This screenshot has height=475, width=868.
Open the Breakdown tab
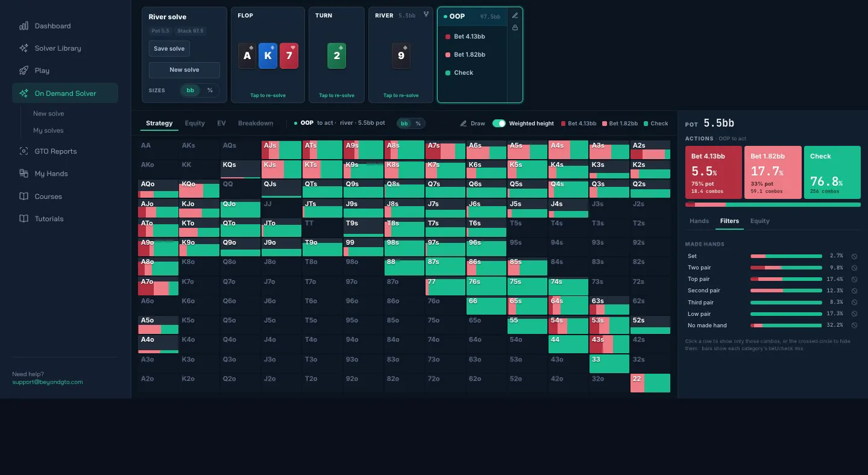coord(256,123)
